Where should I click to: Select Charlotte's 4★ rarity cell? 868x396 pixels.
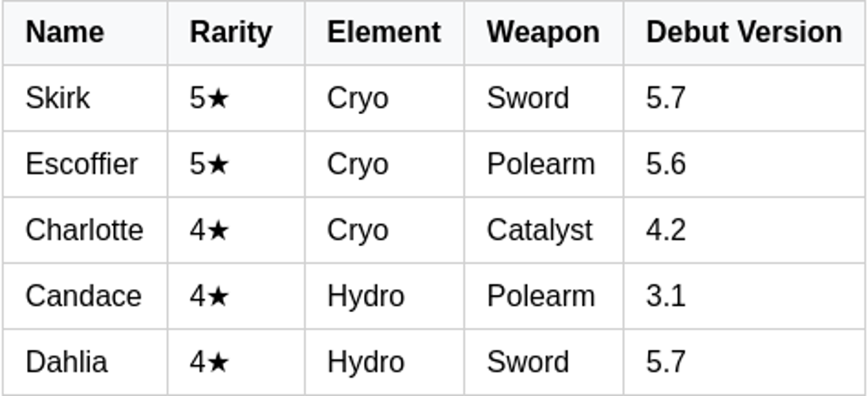pos(209,230)
